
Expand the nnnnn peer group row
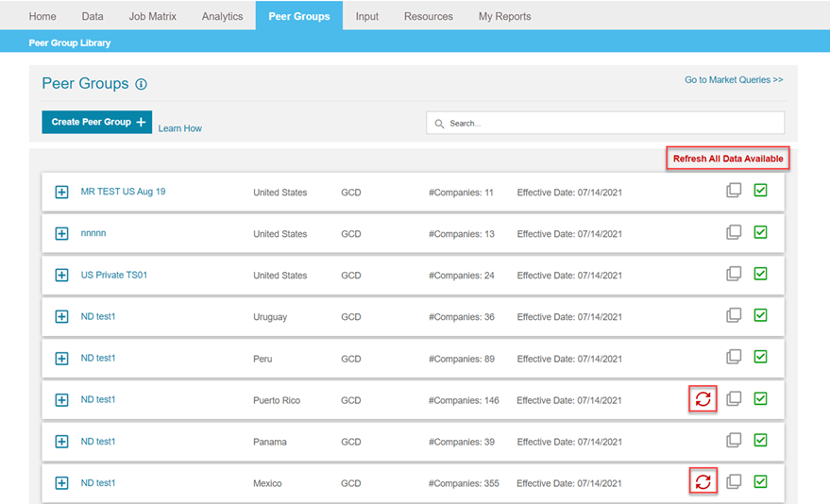[62, 233]
